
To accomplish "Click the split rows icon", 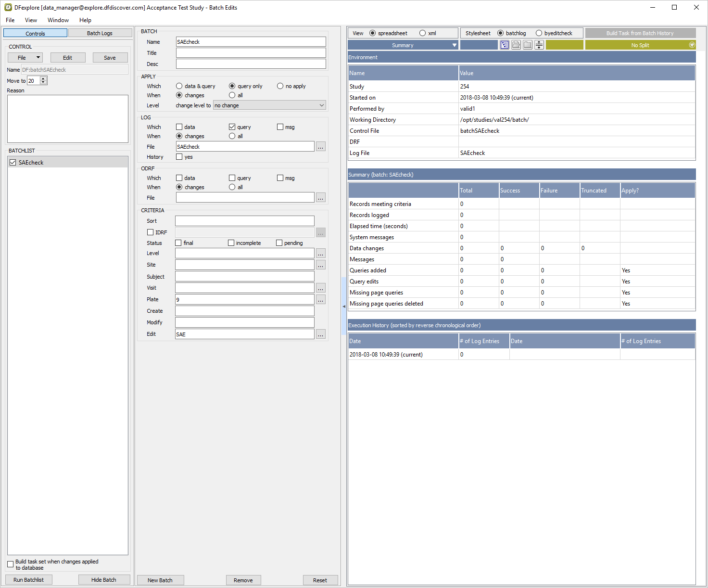I will pyautogui.click(x=539, y=45).
